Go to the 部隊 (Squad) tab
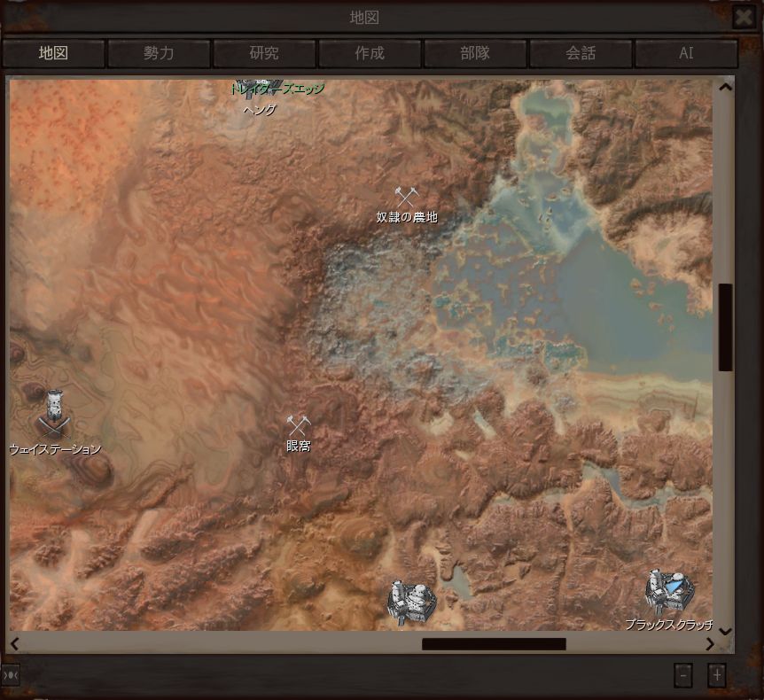 point(475,53)
